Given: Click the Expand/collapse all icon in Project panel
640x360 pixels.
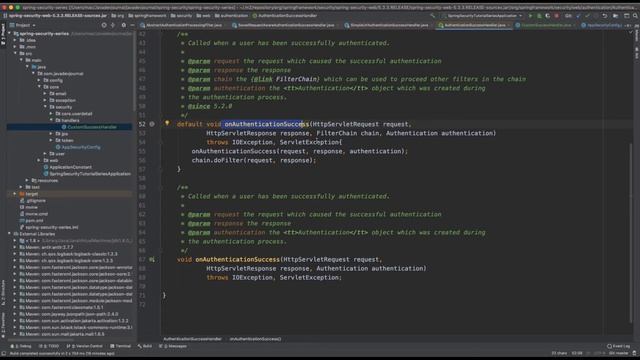Looking at the screenshot, I should click(113, 25).
